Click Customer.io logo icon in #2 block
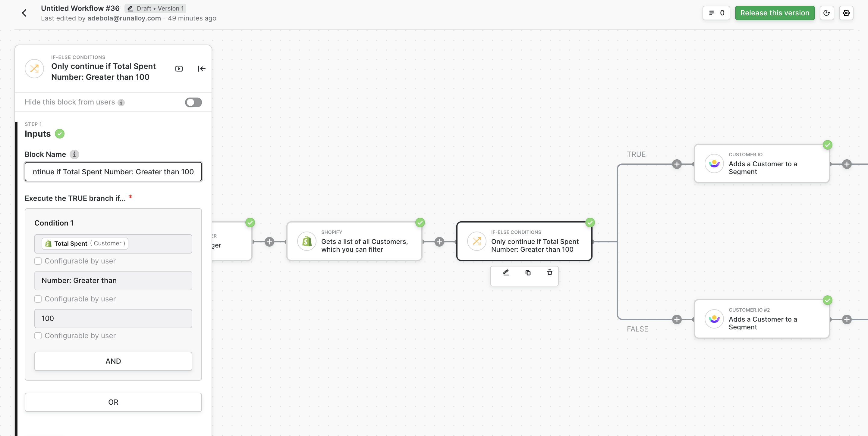This screenshot has width=868, height=436. pyautogui.click(x=714, y=319)
